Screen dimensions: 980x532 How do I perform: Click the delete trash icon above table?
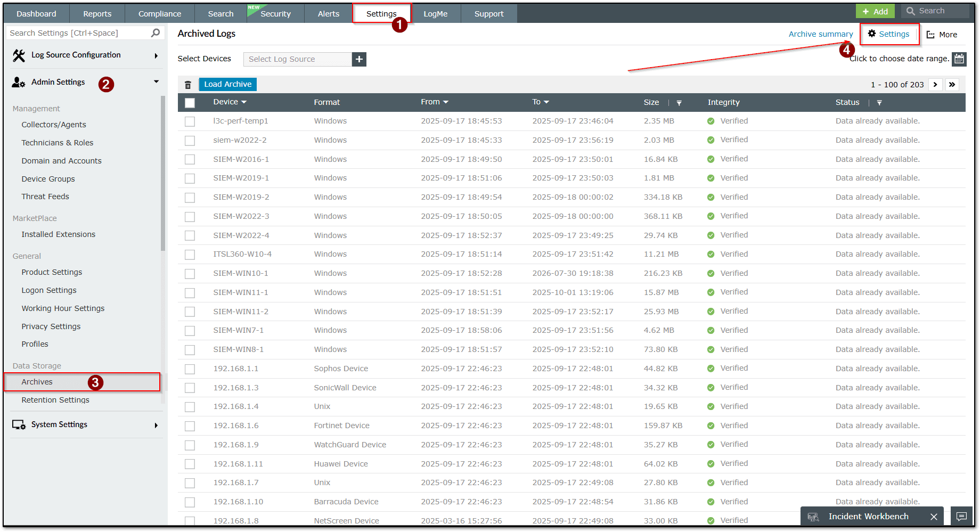[187, 85]
